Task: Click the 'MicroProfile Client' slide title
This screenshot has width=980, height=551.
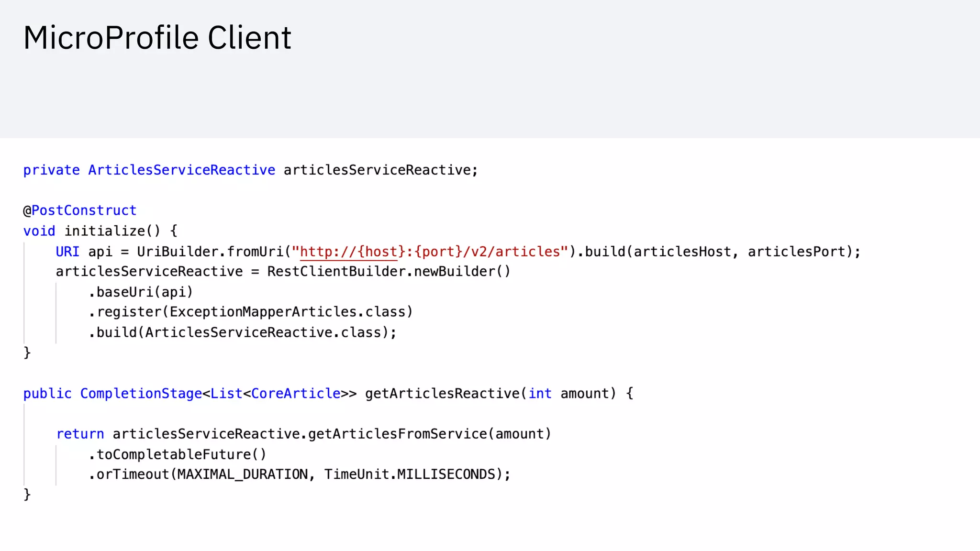Action: 157,37
